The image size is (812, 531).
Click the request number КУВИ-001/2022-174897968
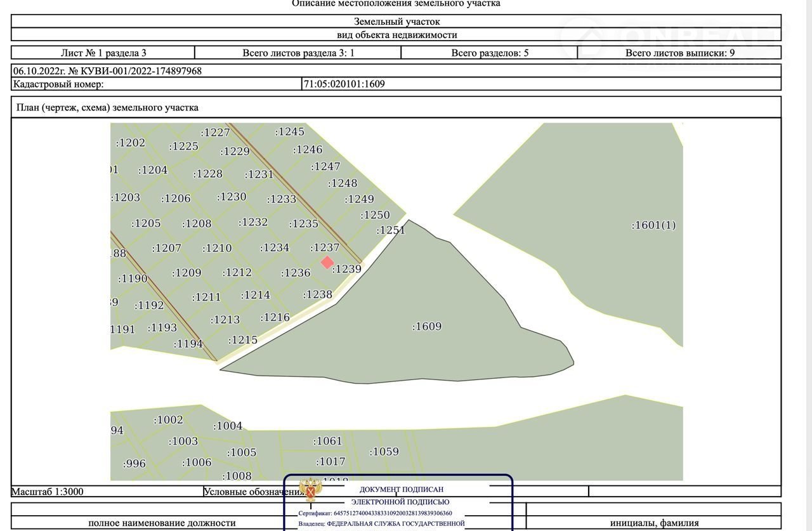click(x=107, y=71)
